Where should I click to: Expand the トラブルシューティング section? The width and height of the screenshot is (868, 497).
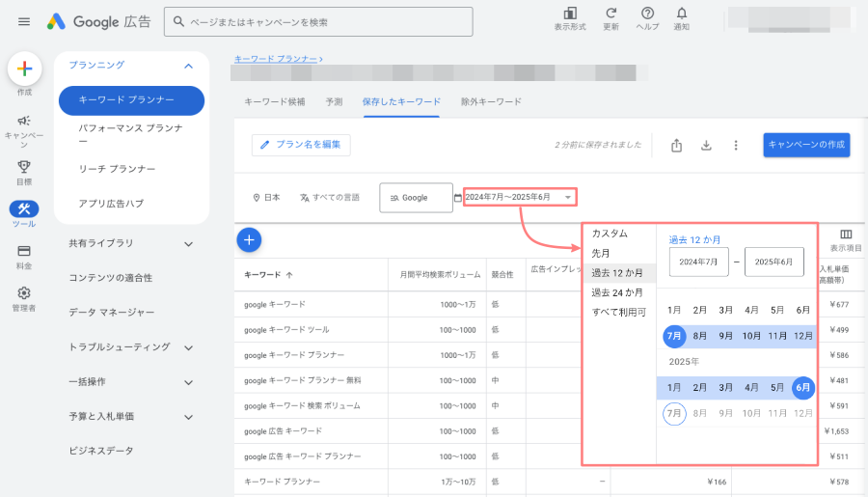(x=188, y=348)
